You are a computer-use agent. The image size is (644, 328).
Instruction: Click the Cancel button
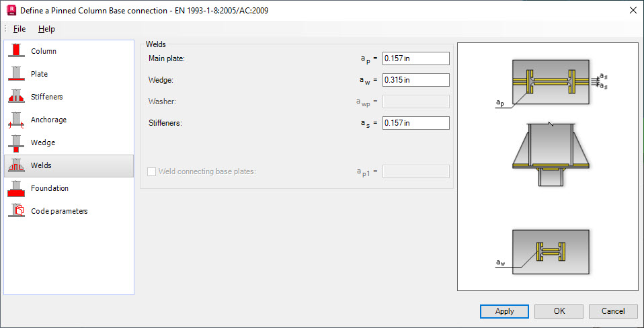coord(613,311)
